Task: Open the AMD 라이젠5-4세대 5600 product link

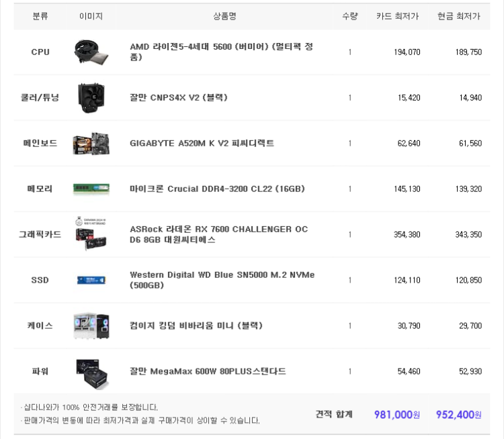Action: click(x=221, y=52)
